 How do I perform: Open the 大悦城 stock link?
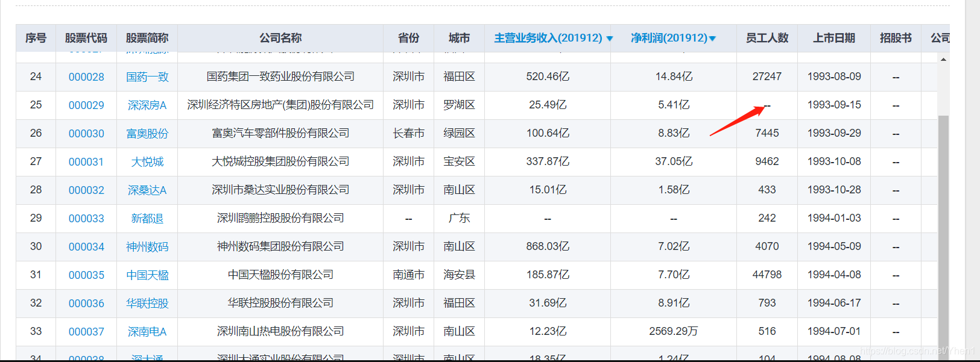(x=147, y=162)
